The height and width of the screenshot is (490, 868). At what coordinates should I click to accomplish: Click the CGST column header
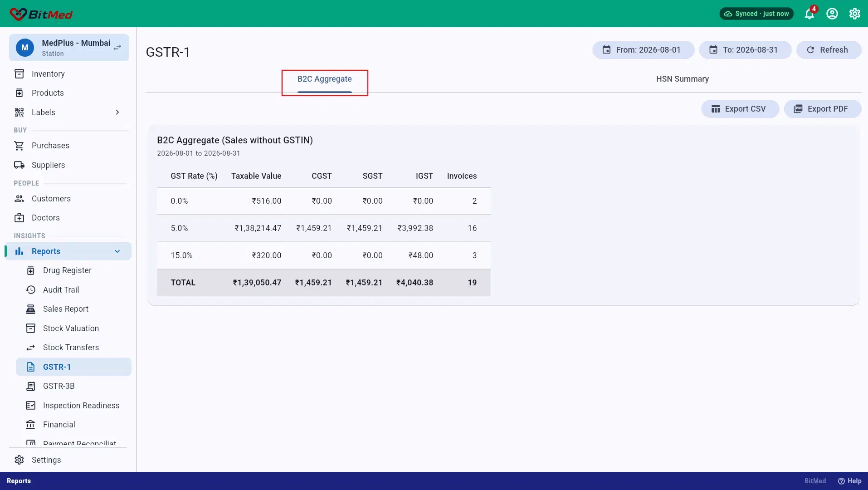(x=322, y=176)
